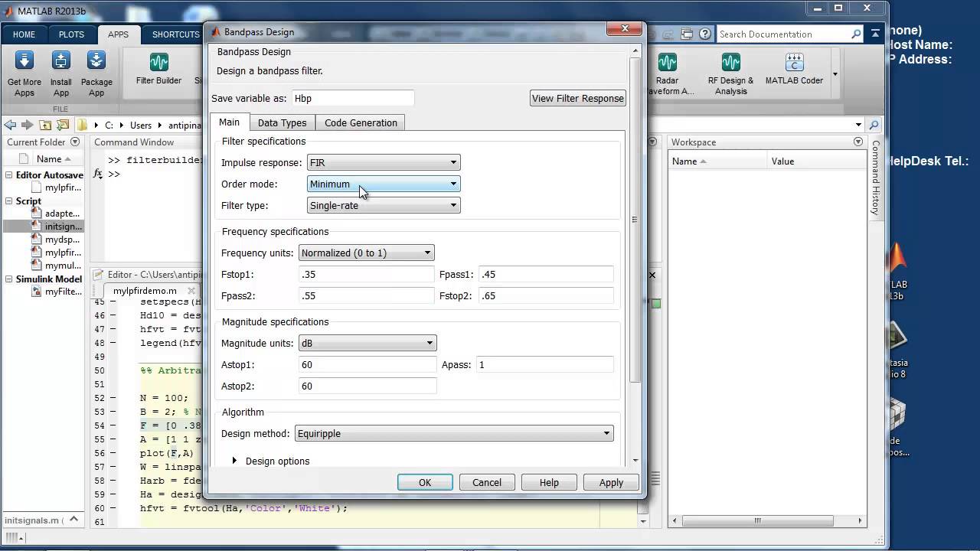Search the current folder path bar
The height and width of the screenshot is (551, 980).
tap(874, 125)
